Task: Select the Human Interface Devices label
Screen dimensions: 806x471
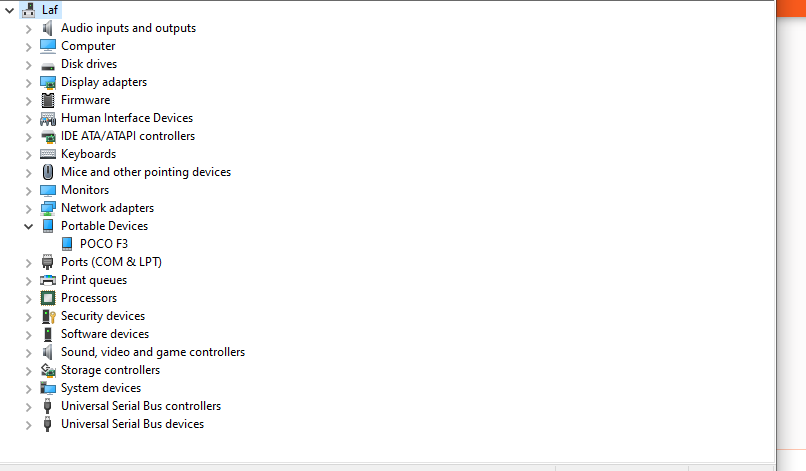Action: (127, 118)
